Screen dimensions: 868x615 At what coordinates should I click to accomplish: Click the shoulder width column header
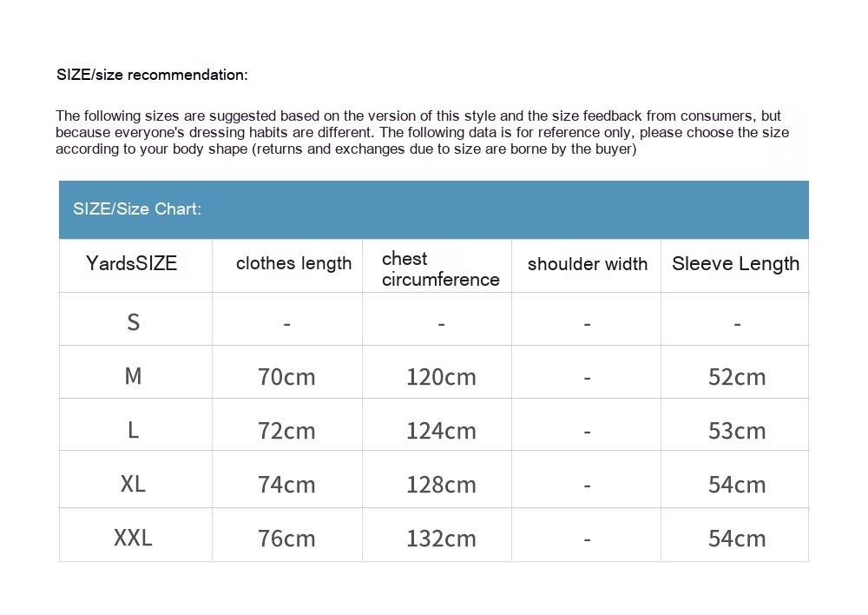pyautogui.click(x=588, y=264)
